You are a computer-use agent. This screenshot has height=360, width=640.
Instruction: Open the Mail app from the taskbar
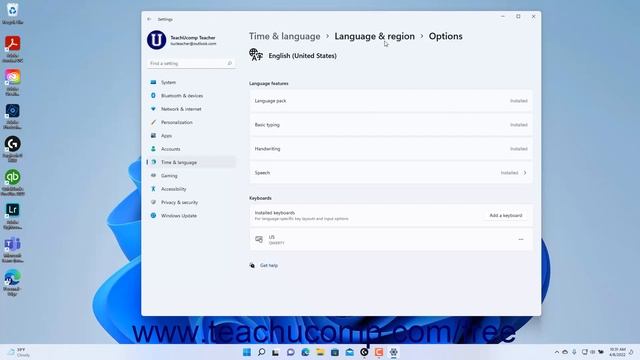pos(349,352)
